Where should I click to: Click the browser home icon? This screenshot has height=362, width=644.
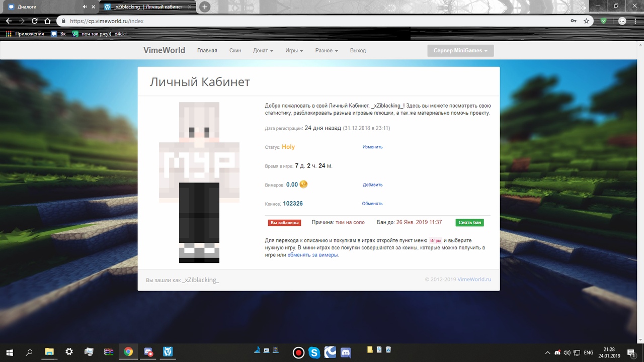pos(47,21)
